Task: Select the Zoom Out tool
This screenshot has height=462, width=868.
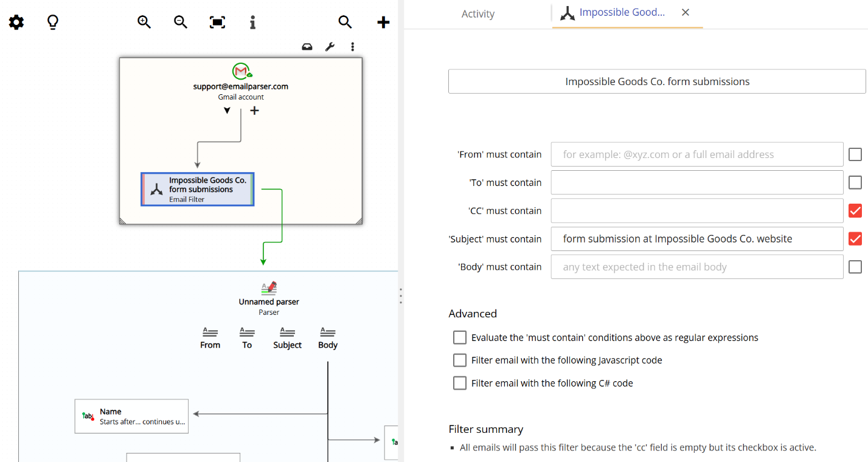Action: 180,21
